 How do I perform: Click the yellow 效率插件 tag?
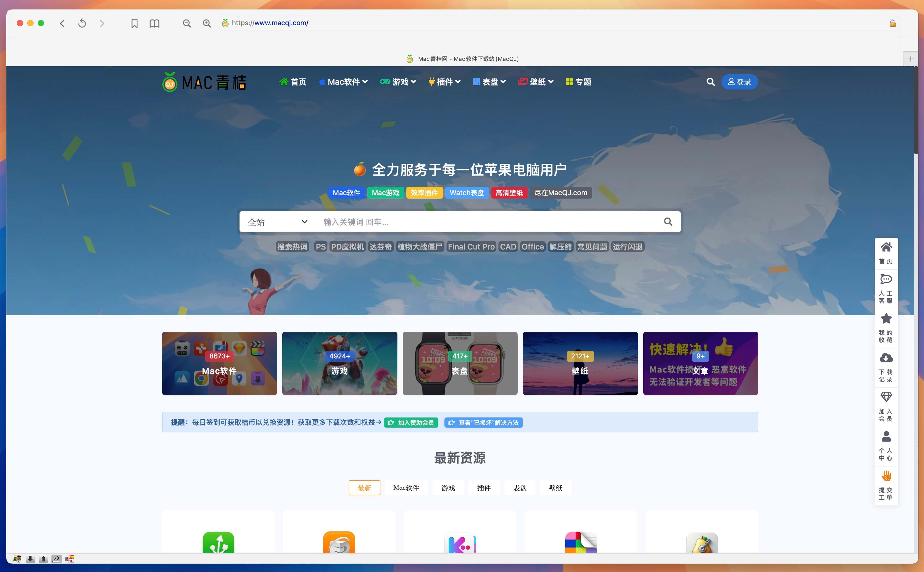pos(424,193)
